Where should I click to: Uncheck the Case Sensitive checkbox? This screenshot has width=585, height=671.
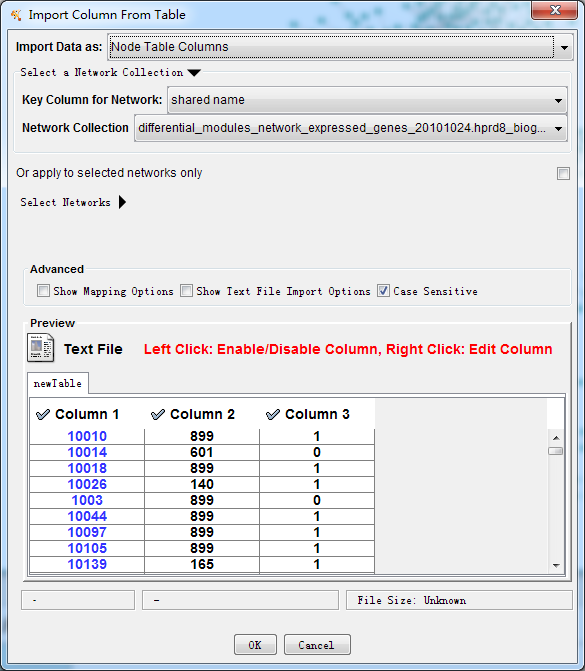(383, 291)
